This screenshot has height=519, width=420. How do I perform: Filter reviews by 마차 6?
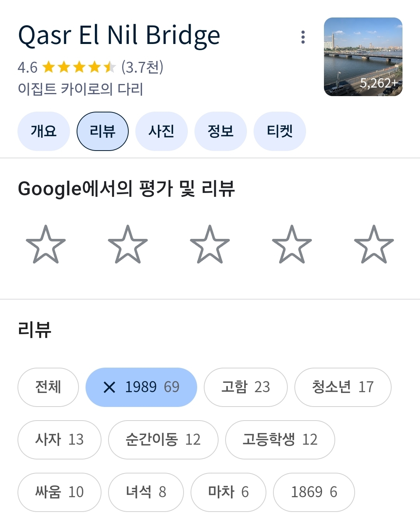[x=228, y=492]
